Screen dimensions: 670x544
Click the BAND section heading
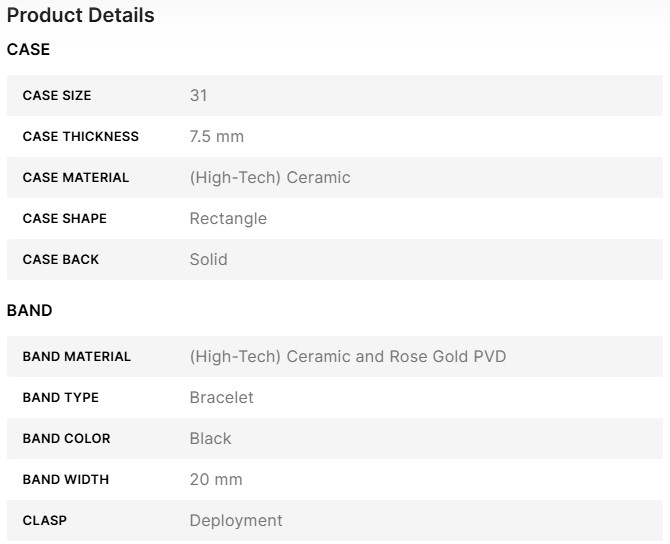pos(30,311)
